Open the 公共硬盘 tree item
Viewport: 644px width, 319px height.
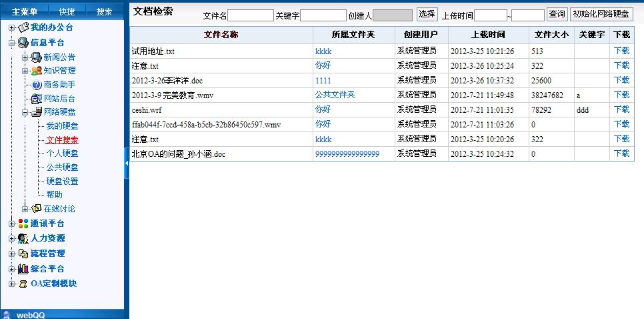pos(62,168)
